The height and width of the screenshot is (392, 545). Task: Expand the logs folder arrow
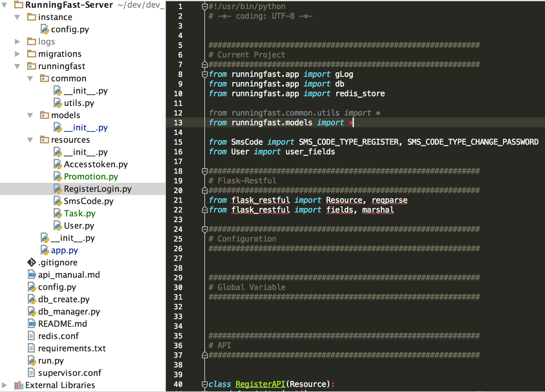click(17, 41)
